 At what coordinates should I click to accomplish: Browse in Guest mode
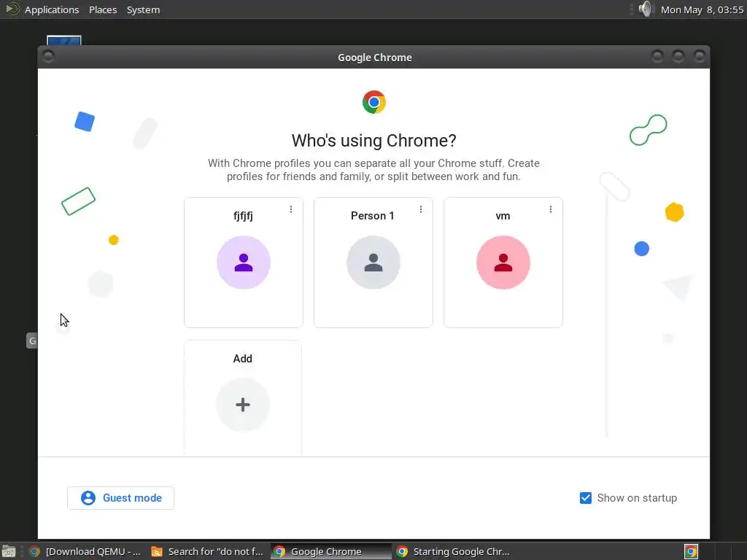[x=120, y=498]
